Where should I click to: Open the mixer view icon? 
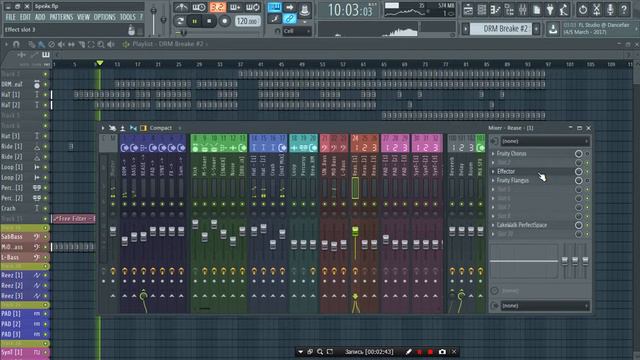tap(523, 10)
